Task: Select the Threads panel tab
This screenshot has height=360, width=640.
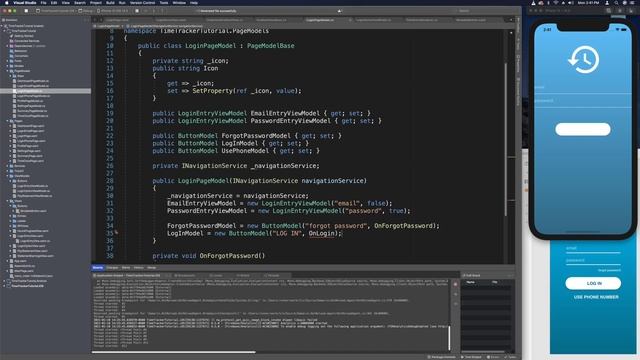Action: (273, 276)
